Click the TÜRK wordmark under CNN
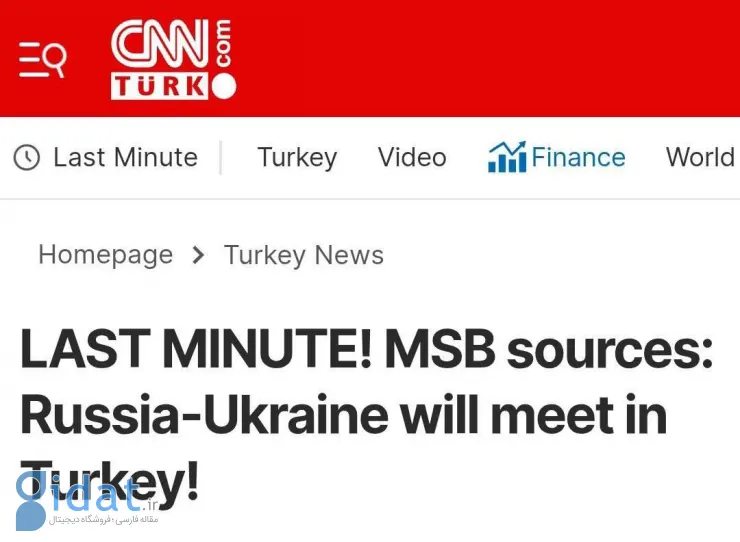The height and width of the screenshot is (542, 740). tap(160, 87)
